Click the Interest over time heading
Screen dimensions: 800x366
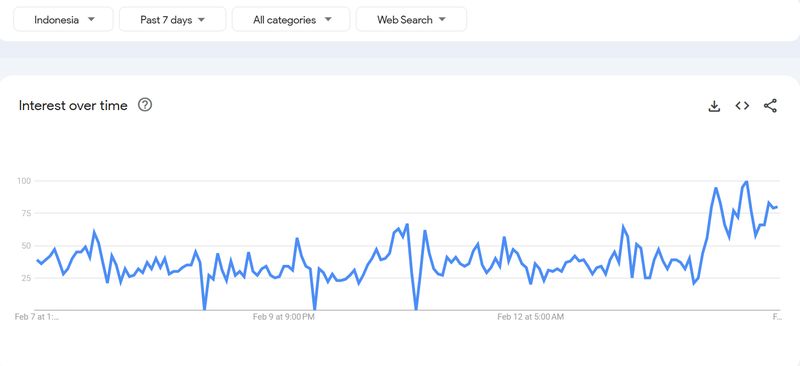pyautogui.click(x=73, y=106)
